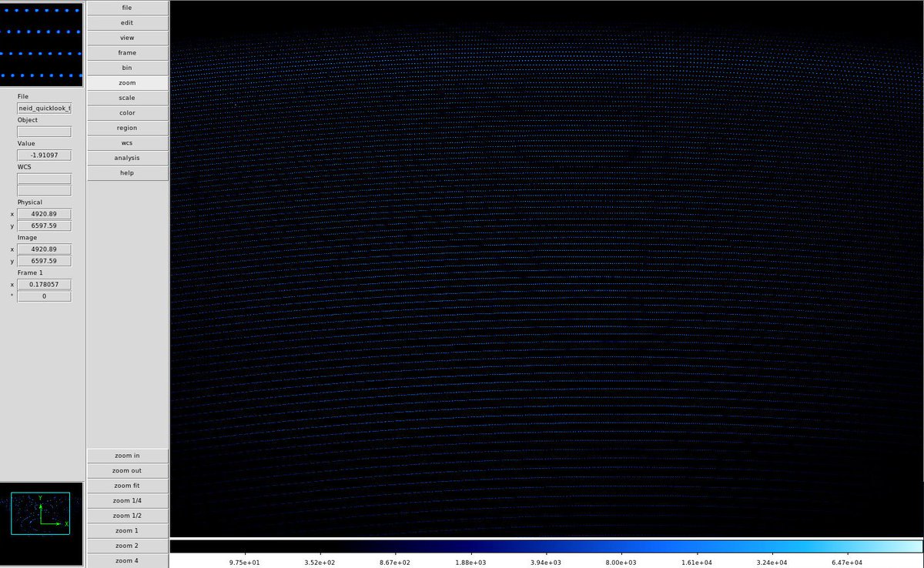
Task: Open the edit menu button
Action: coord(127,23)
